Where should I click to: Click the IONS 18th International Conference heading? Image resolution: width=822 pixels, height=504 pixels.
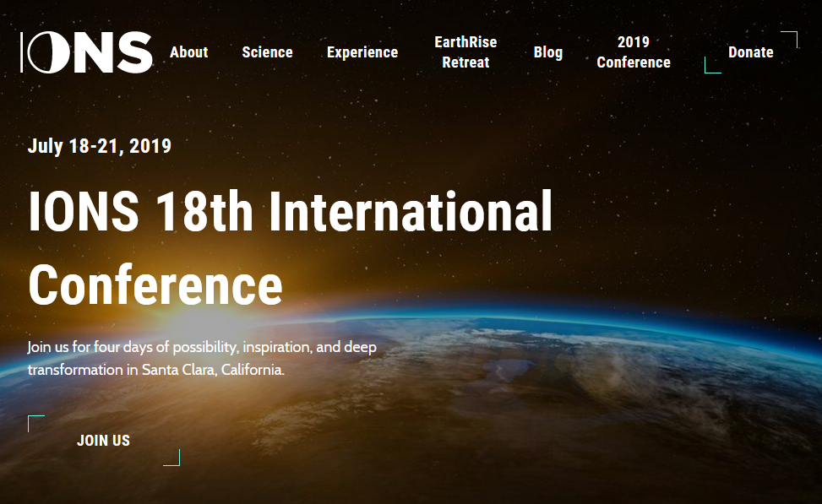point(290,247)
